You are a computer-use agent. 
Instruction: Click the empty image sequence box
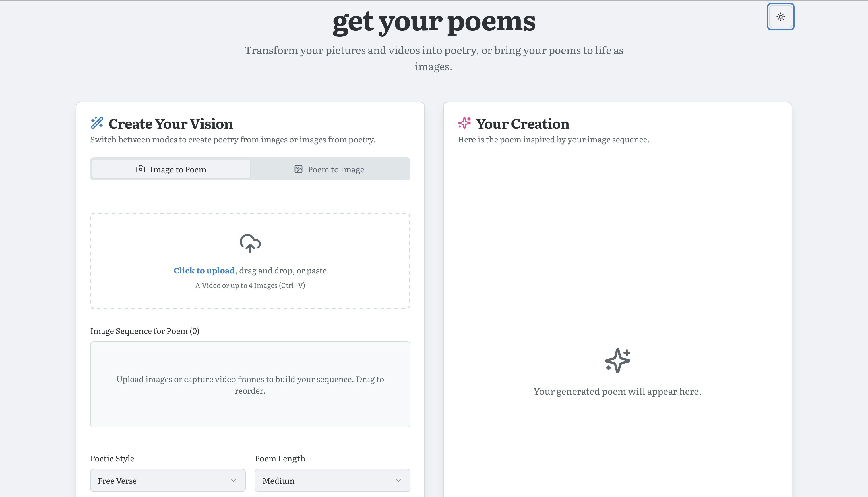click(250, 384)
